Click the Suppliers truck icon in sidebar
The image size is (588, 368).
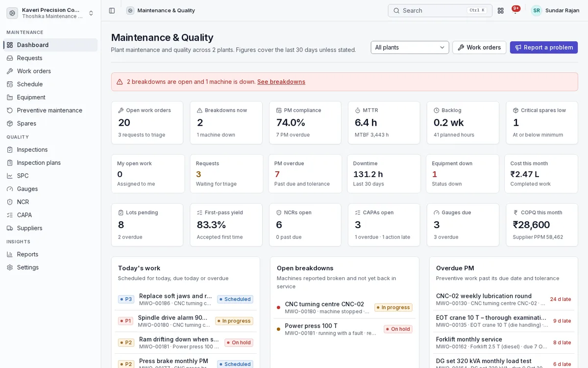[x=10, y=228]
